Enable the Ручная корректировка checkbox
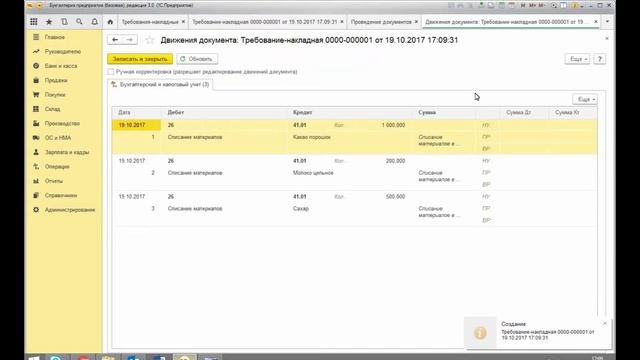Viewport: 640px width, 360px height. click(x=111, y=72)
